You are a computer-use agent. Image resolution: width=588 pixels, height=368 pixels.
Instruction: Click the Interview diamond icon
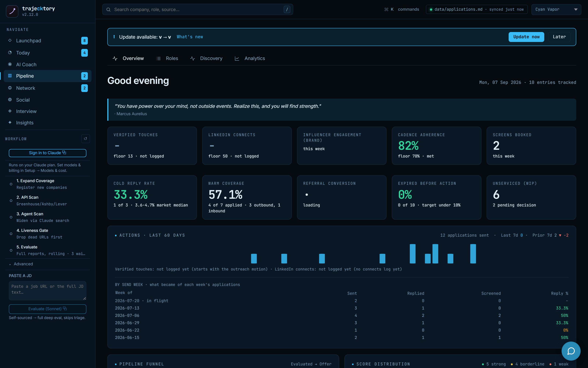(10, 111)
